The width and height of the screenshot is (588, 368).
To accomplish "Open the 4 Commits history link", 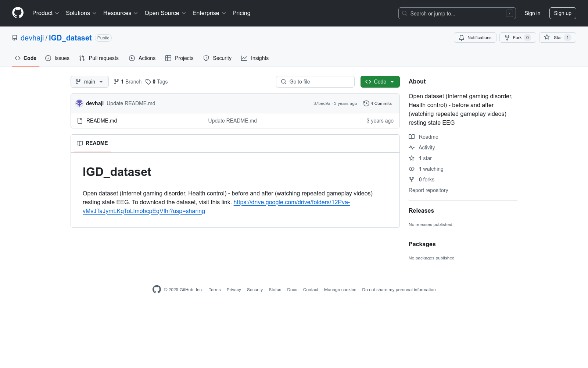I will (x=377, y=103).
